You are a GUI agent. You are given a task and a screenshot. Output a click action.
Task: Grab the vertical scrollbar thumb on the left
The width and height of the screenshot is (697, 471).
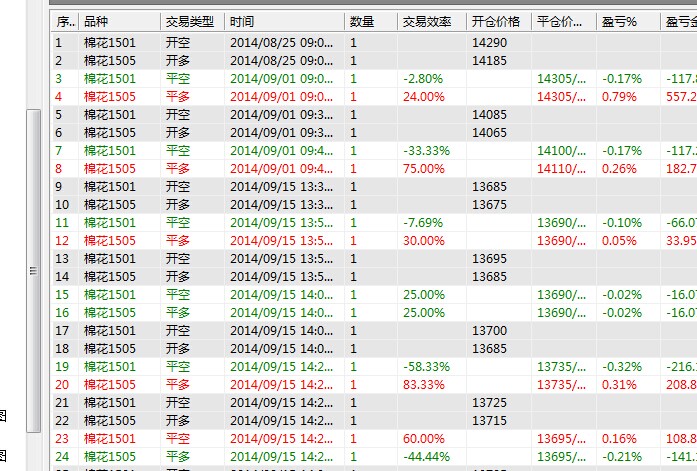pyautogui.click(x=33, y=271)
